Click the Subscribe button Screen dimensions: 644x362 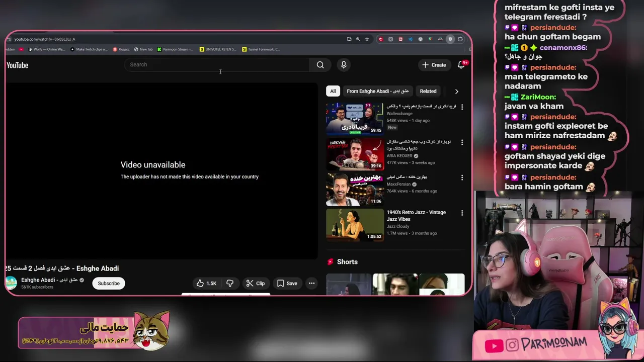109,284
